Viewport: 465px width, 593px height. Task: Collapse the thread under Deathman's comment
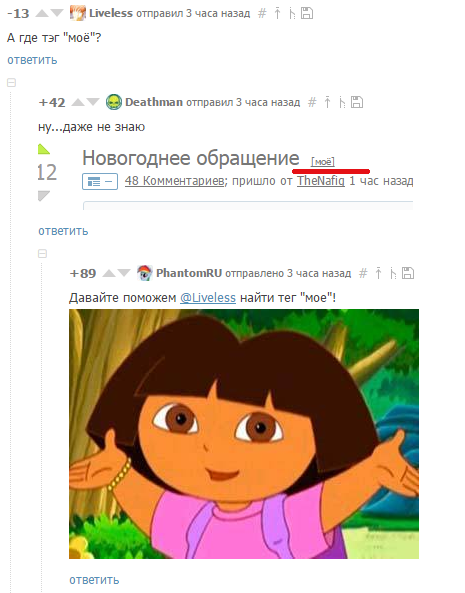[x=42, y=253]
